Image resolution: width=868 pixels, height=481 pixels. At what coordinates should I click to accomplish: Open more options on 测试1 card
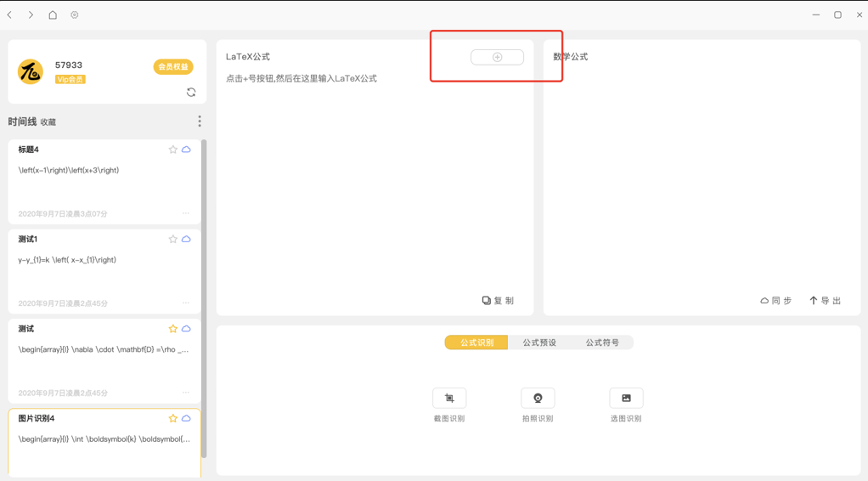point(186,303)
